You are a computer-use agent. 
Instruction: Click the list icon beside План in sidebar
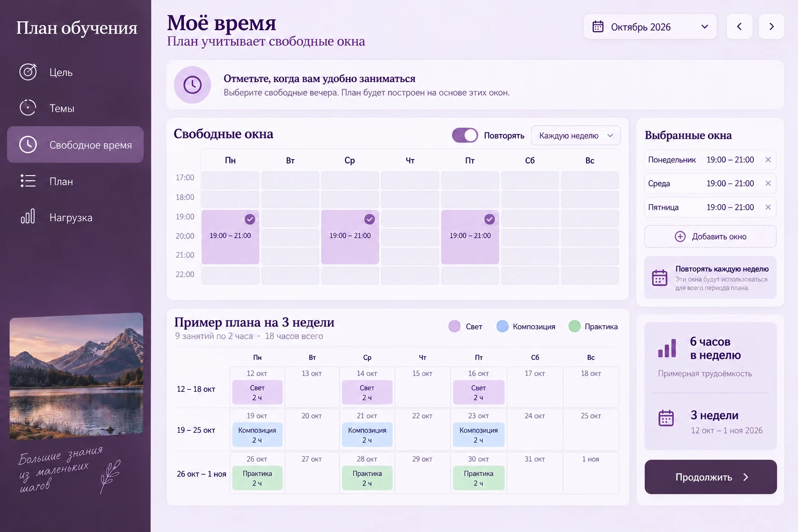28,181
